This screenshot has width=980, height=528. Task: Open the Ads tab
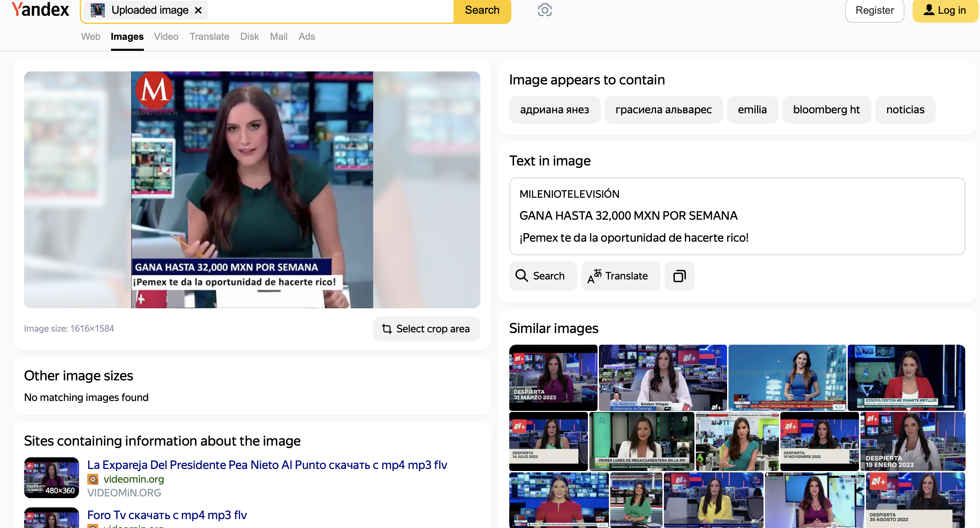[307, 36]
